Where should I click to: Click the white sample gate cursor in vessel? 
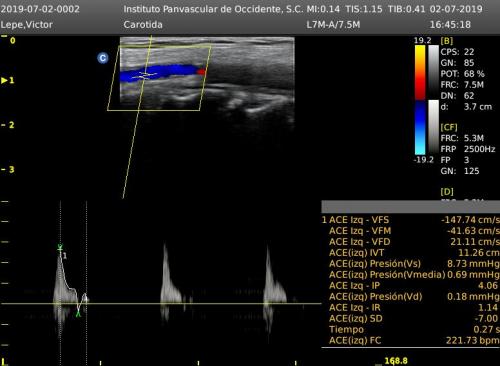tap(144, 75)
